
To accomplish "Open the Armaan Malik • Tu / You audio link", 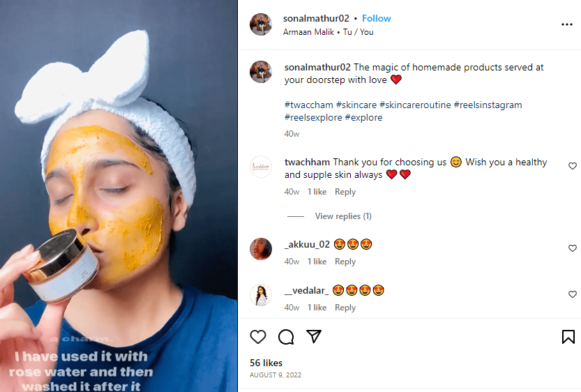I will tap(328, 32).
